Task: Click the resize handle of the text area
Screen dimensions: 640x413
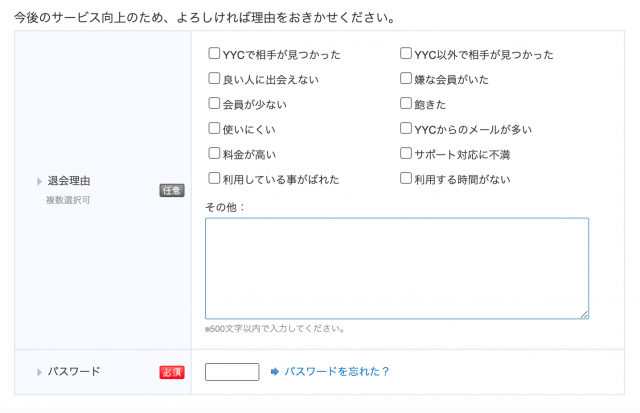Action: (x=584, y=314)
